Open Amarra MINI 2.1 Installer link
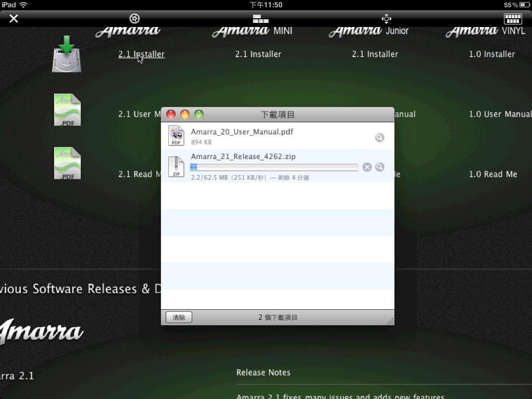This screenshot has width=532, height=399. [258, 54]
